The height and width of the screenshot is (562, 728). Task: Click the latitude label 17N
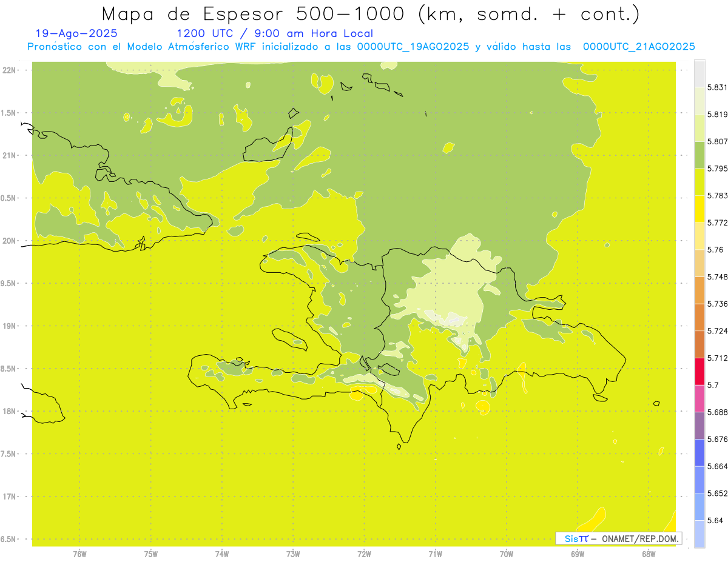pyautogui.click(x=9, y=497)
